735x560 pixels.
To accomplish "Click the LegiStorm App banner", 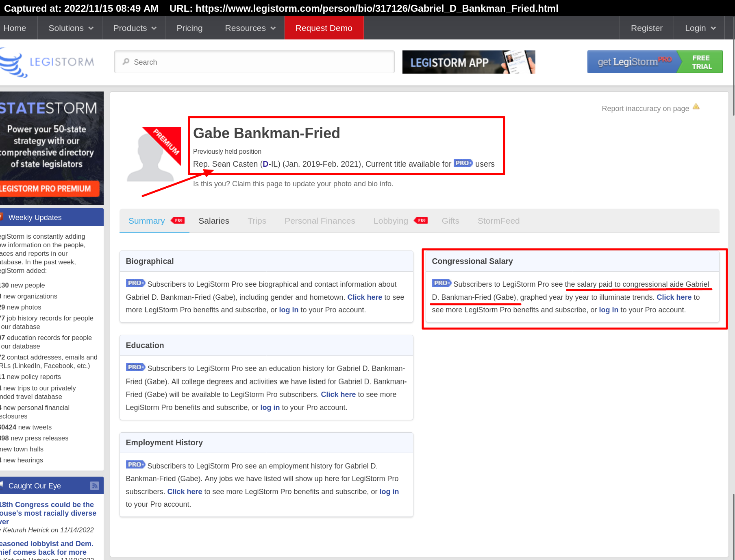I will 469,62.
